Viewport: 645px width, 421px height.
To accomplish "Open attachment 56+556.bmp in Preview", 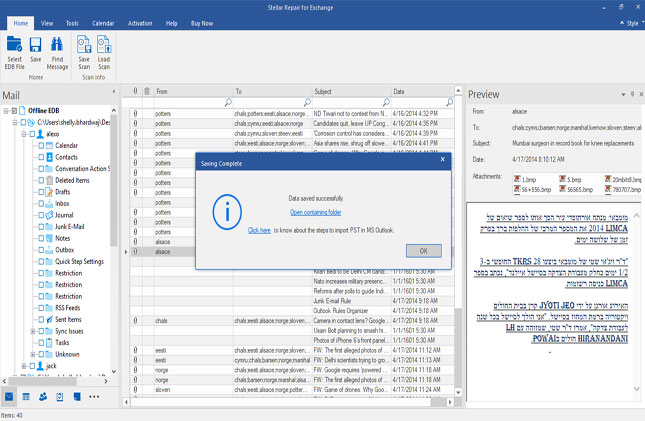I will tap(532, 189).
